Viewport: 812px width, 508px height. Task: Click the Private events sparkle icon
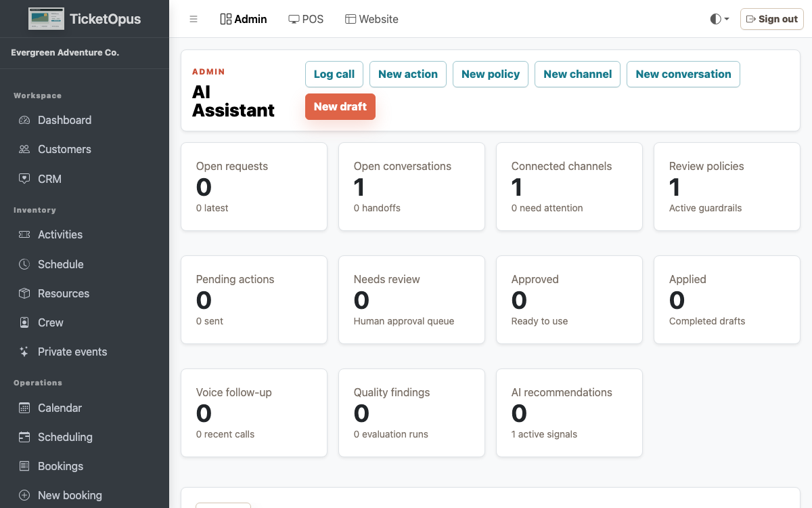pyautogui.click(x=24, y=352)
